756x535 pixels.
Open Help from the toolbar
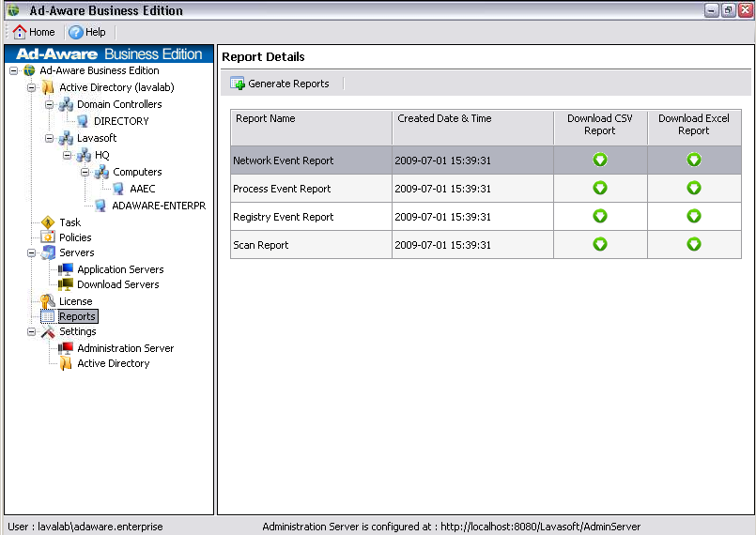pyautogui.click(x=87, y=32)
